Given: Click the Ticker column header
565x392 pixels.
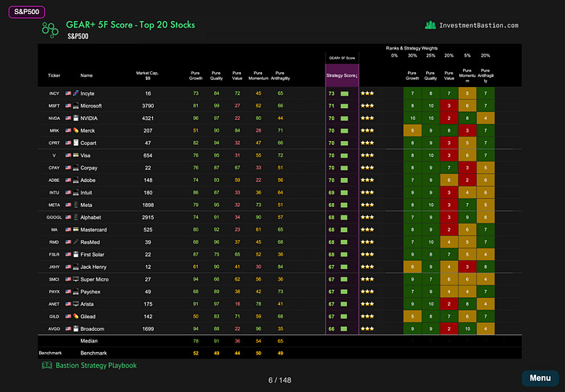Looking at the screenshot, I should point(54,75).
